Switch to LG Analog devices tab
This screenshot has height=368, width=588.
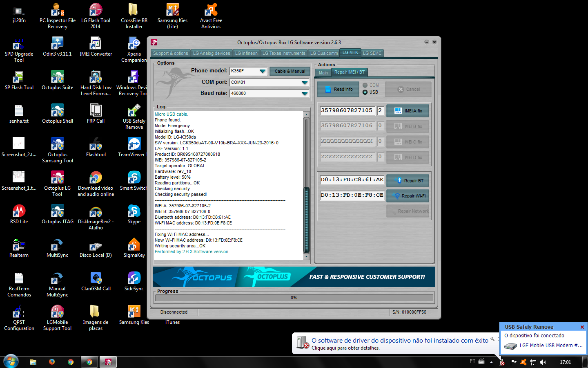(212, 53)
